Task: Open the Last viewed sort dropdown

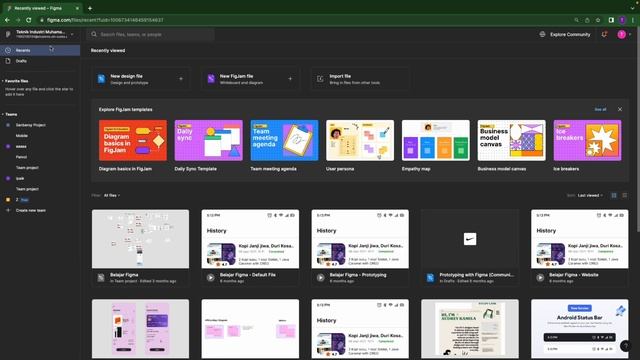Action: point(590,196)
